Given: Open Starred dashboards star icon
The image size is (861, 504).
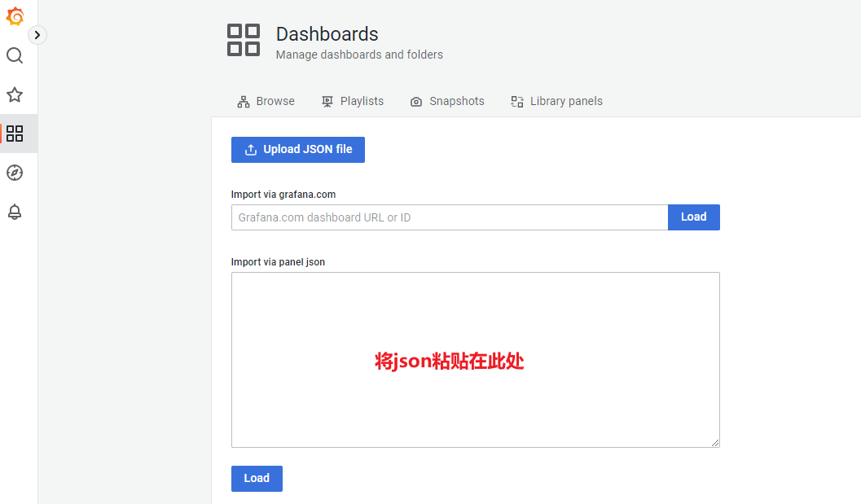Looking at the screenshot, I should 15,94.
